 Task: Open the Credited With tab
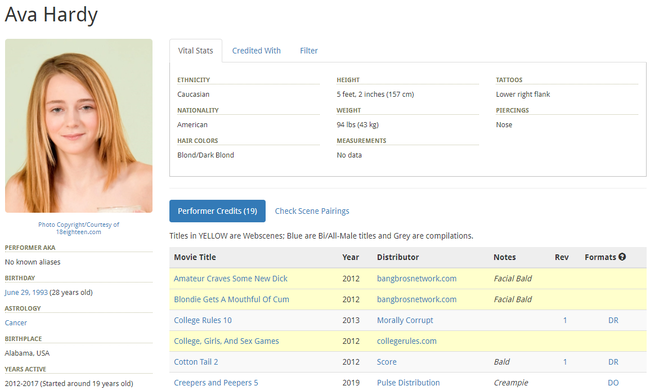(x=256, y=51)
